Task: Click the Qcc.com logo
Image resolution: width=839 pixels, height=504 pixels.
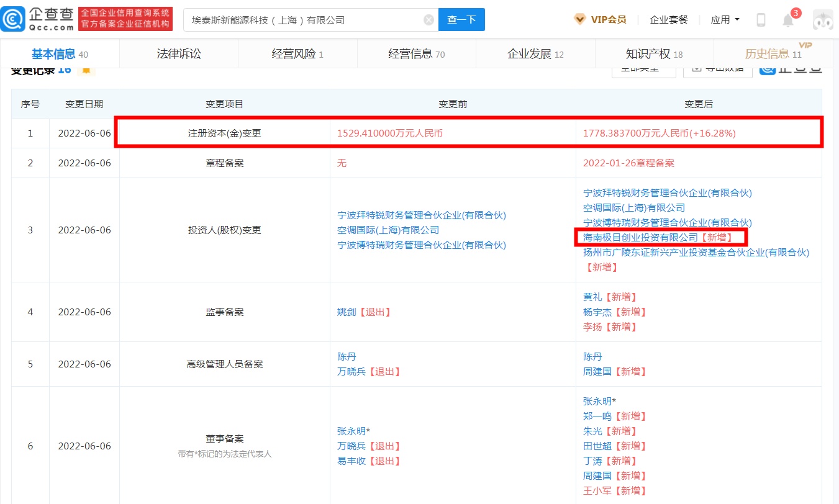Action: 39,20
